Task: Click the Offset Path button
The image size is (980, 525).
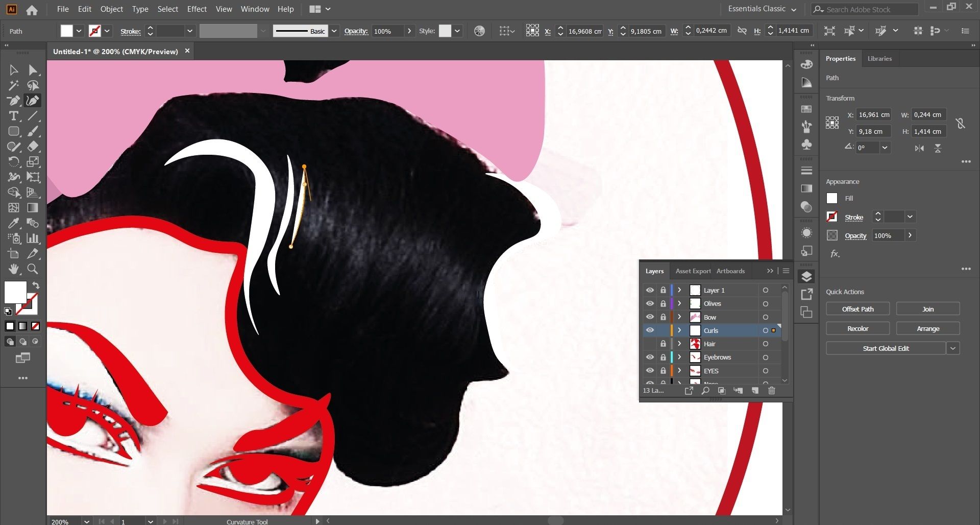Action: (857, 309)
